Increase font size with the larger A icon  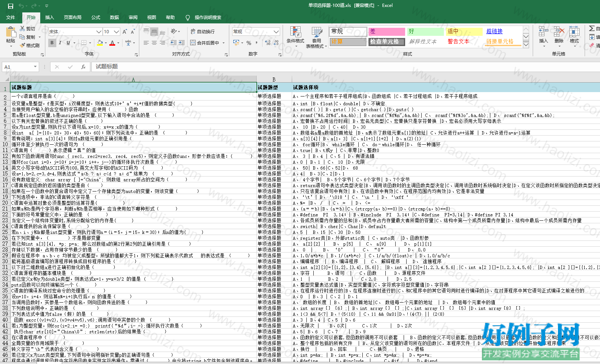[125, 32]
